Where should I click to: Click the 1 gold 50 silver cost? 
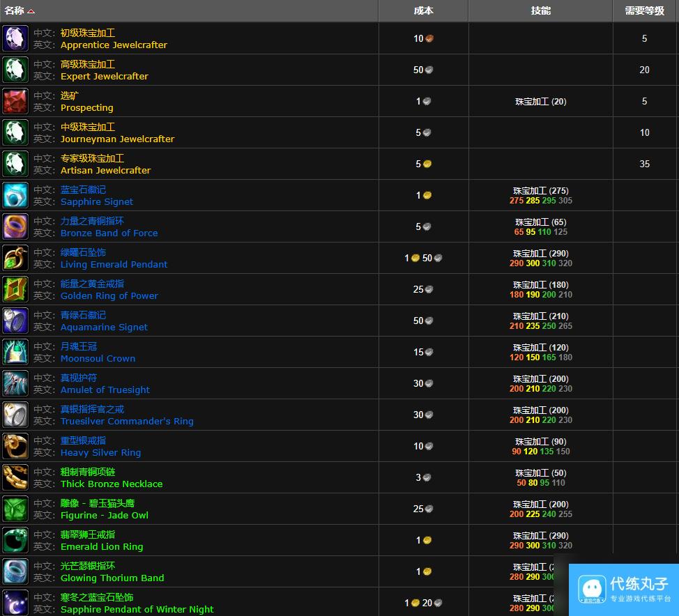[423, 258]
